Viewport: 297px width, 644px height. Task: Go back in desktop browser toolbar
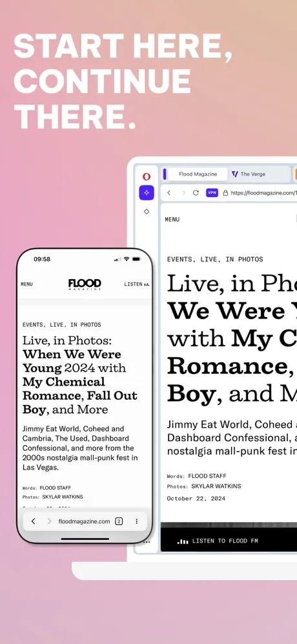[169, 192]
